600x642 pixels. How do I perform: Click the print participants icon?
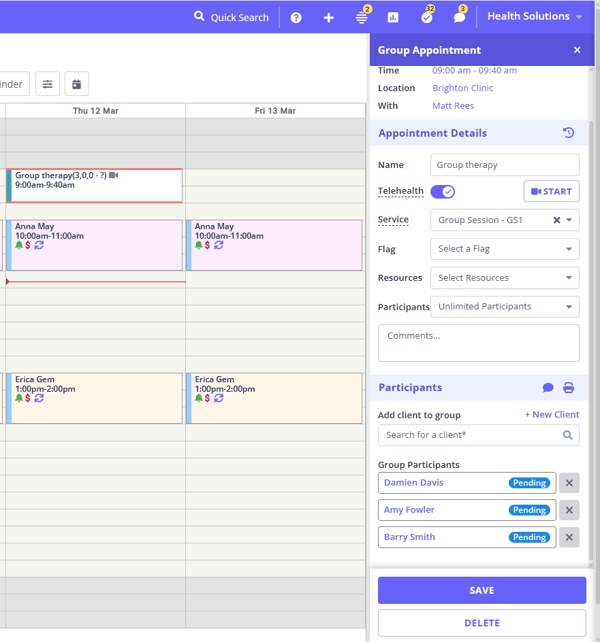coord(569,388)
